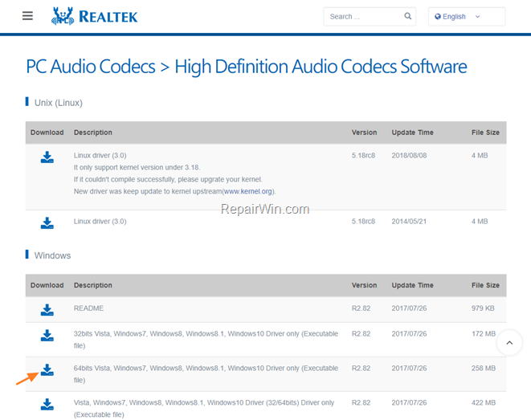Select the Windows section heading
Image resolution: width=531 pixels, height=420 pixels.
point(52,255)
